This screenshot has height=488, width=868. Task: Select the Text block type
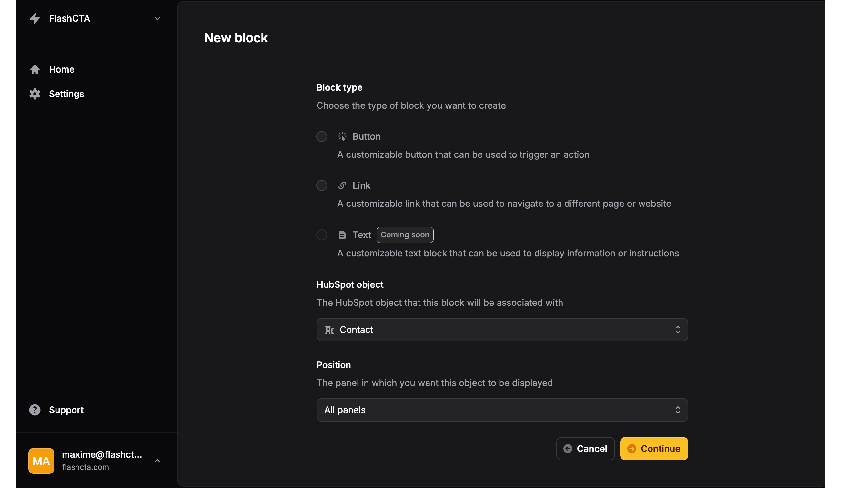321,235
